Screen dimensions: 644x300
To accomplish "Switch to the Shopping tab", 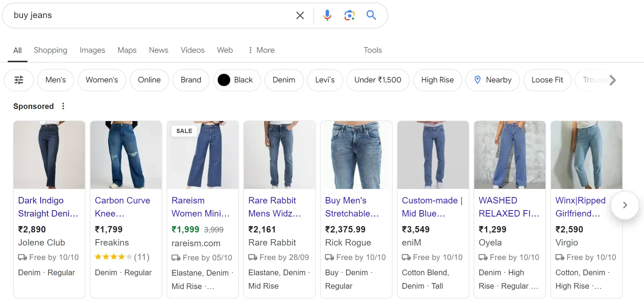I will pos(51,50).
